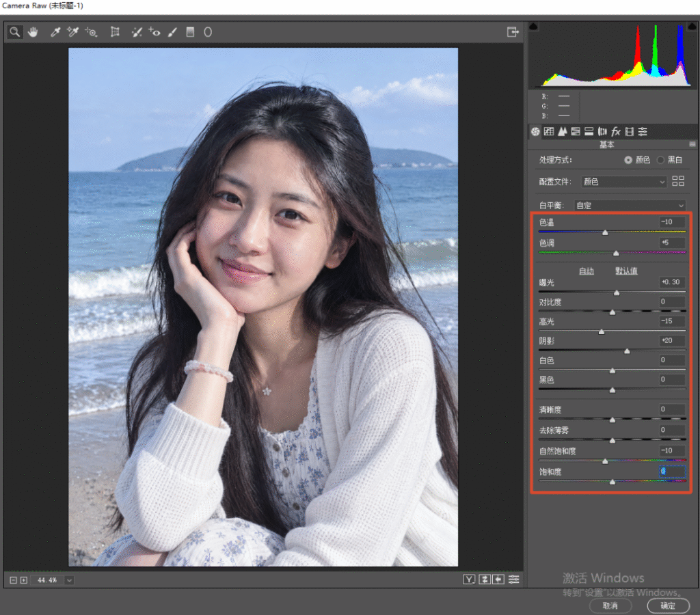Click the 自动 auto adjustment link
The height and width of the screenshot is (615, 700).
click(586, 271)
